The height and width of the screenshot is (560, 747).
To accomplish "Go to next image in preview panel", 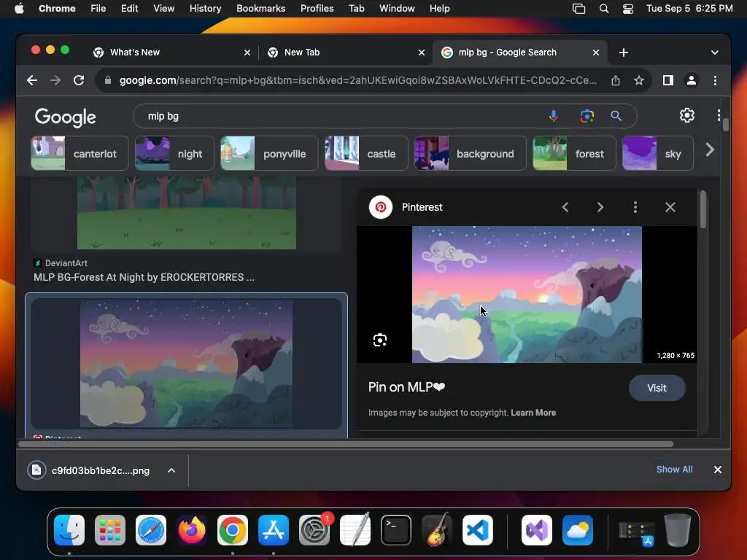I will 600,207.
